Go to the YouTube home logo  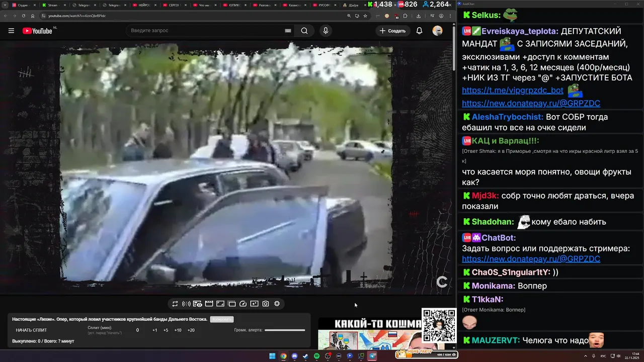point(37,31)
